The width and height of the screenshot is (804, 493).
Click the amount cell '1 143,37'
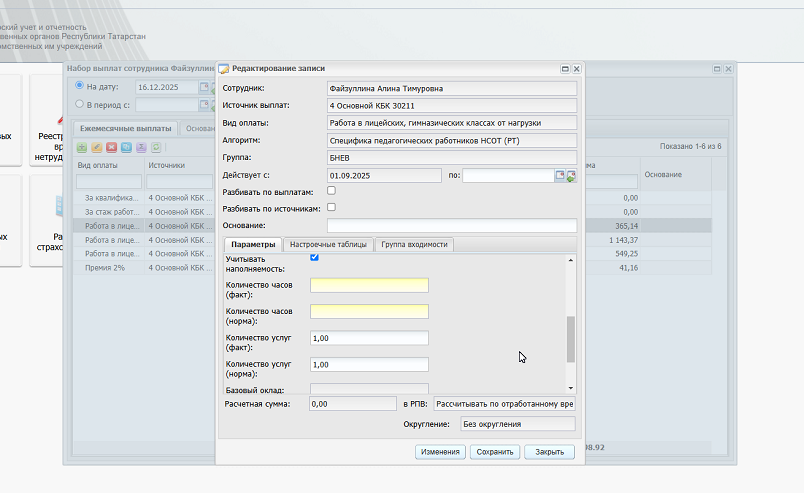(624, 240)
